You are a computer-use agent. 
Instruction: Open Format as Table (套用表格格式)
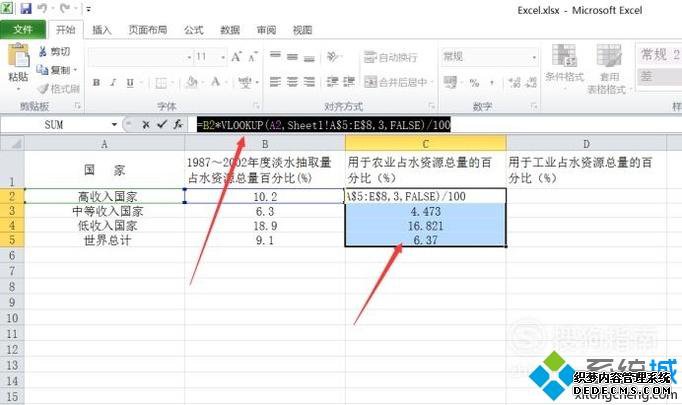pyautogui.click(x=609, y=69)
